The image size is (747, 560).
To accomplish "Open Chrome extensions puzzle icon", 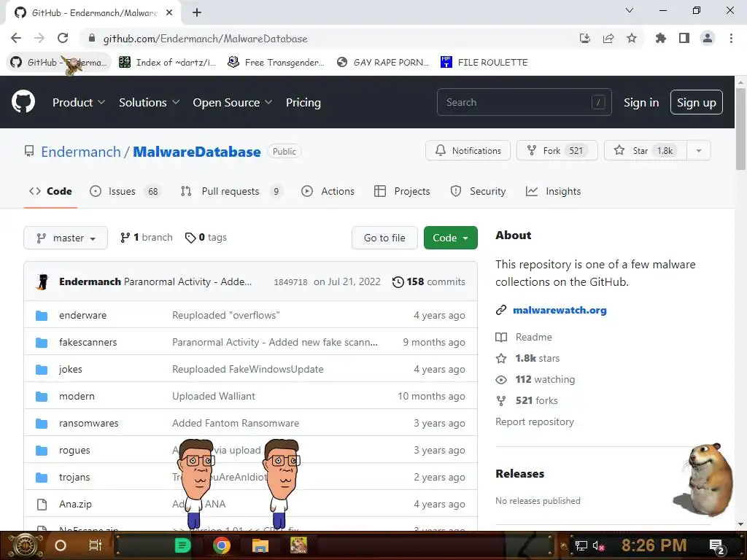I will 660,38.
